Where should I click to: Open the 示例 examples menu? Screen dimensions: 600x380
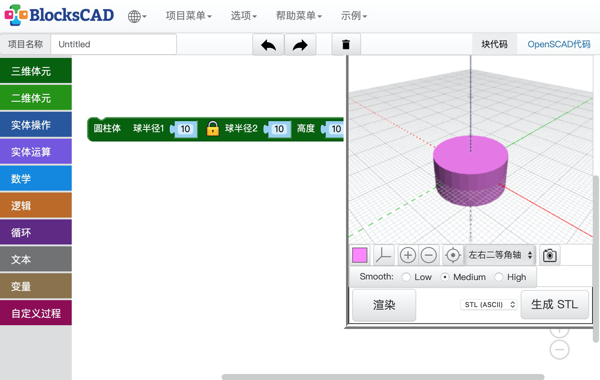point(354,16)
